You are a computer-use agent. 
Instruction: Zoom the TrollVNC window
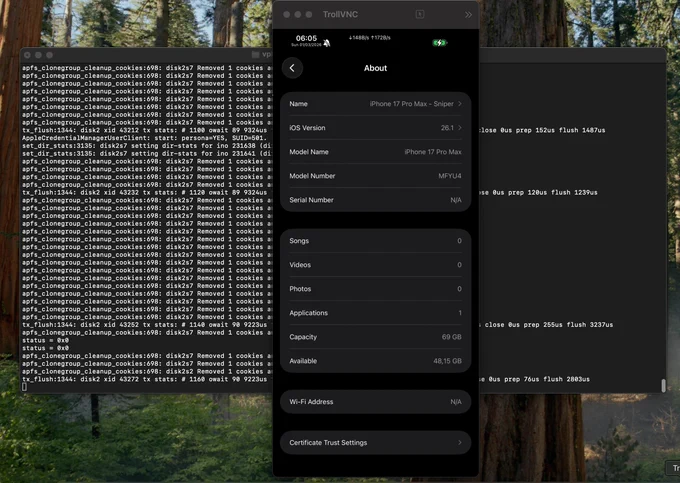[309, 14]
